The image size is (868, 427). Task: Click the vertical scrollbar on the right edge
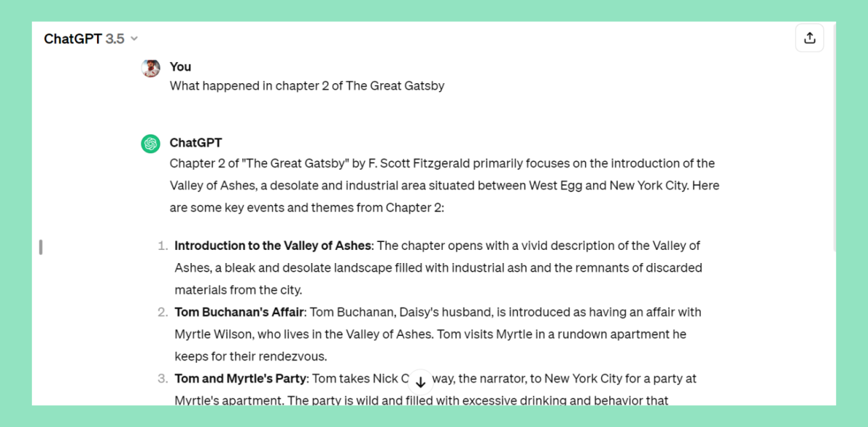coord(833,137)
